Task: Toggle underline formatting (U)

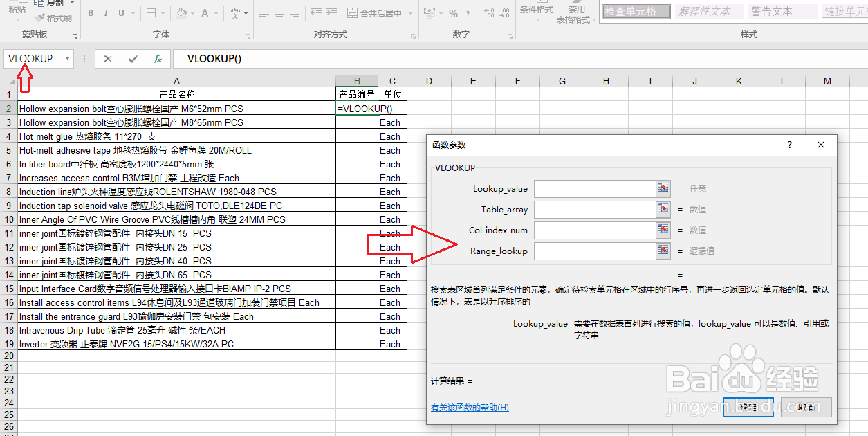Action: [x=122, y=12]
